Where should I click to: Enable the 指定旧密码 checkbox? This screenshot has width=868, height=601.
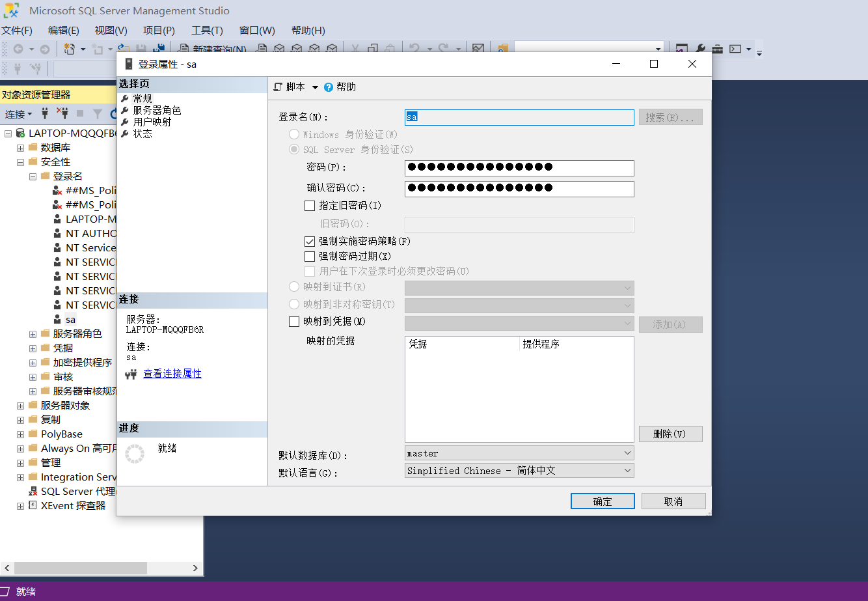(x=310, y=206)
